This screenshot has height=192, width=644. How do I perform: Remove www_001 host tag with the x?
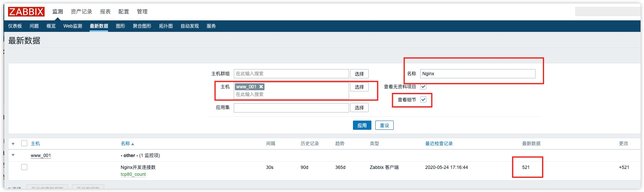[x=261, y=87]
